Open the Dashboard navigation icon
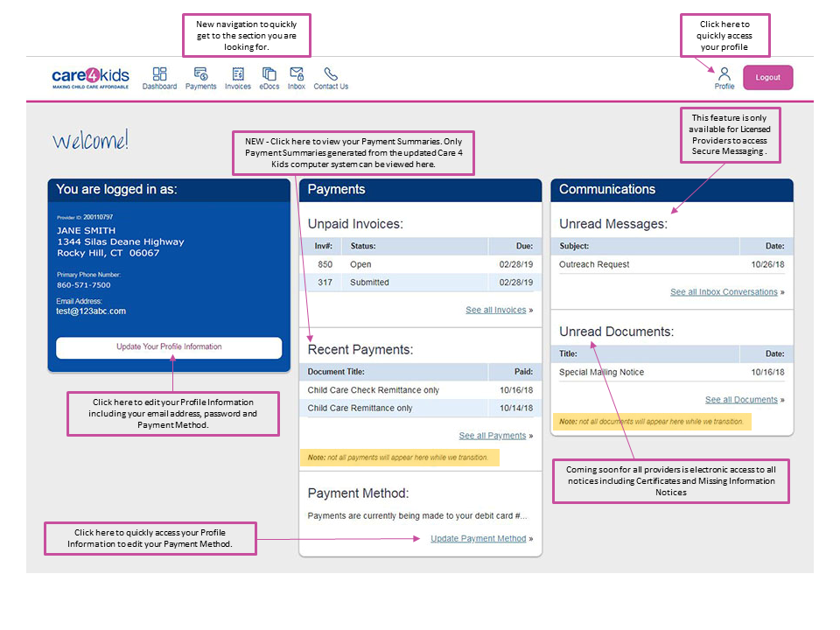This screenshot has height=630, width=840. point(159,77)
